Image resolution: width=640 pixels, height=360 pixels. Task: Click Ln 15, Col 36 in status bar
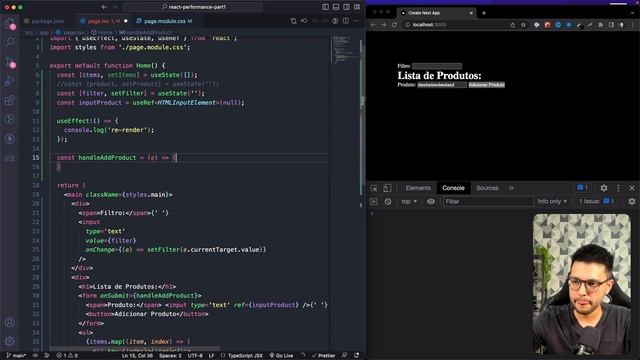(137, 356)
